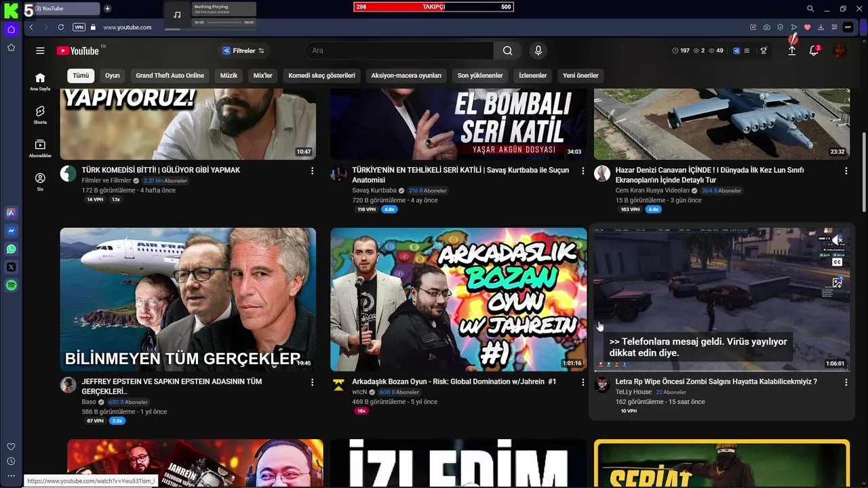Screen dimensions: 868x488
Task: Start voice search with microphone icon
Action: (x=538, y=51)
